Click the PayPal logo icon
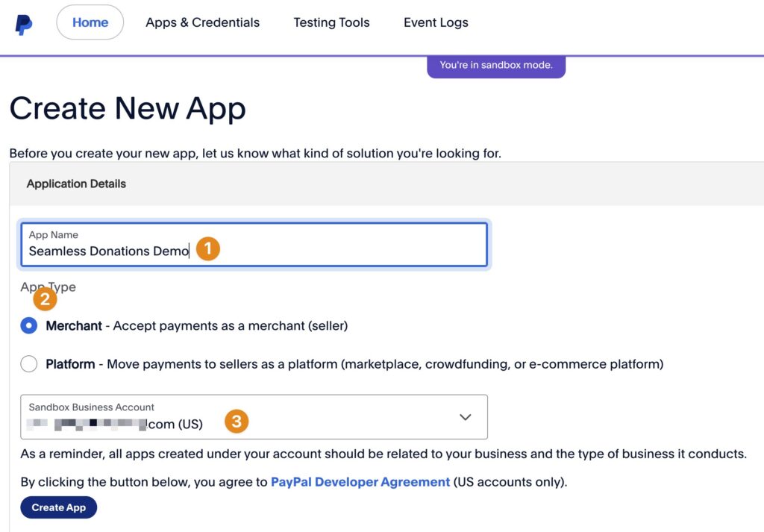Image resolution: width=764 pixels, height=532 pixels. click(23, 25)
